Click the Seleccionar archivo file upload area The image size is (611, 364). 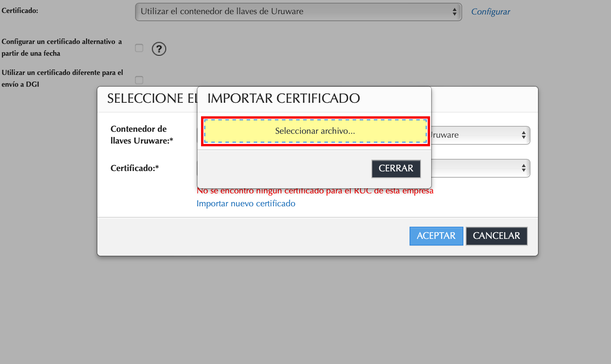click(x=315, y=131)
